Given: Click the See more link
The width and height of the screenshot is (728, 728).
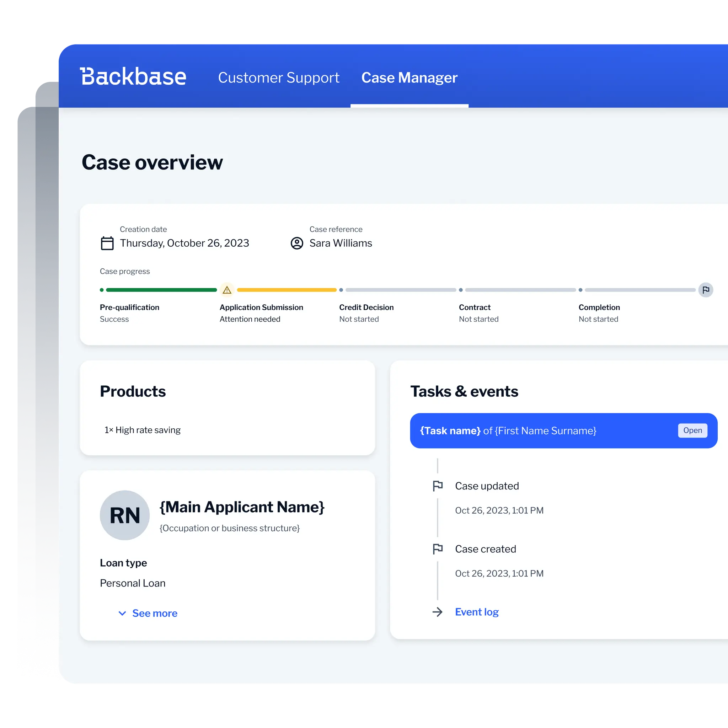Looking at the screenshot, I should [155, 613].
